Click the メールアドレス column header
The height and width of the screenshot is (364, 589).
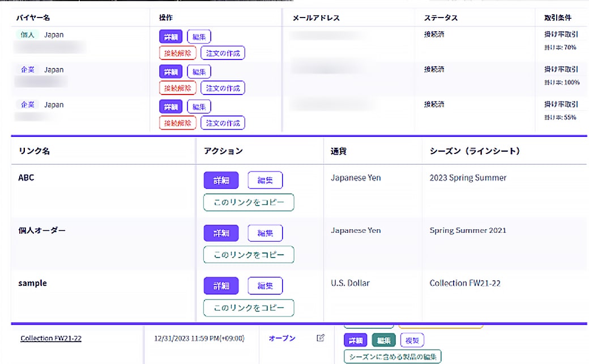click(x=316, y=18)
